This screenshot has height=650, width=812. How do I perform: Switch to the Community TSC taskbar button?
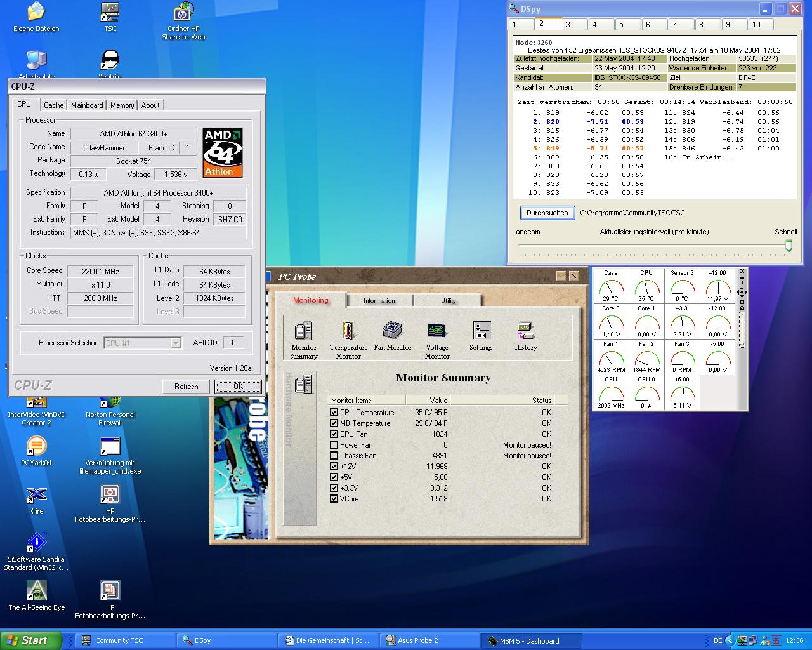tap(126, 640)
